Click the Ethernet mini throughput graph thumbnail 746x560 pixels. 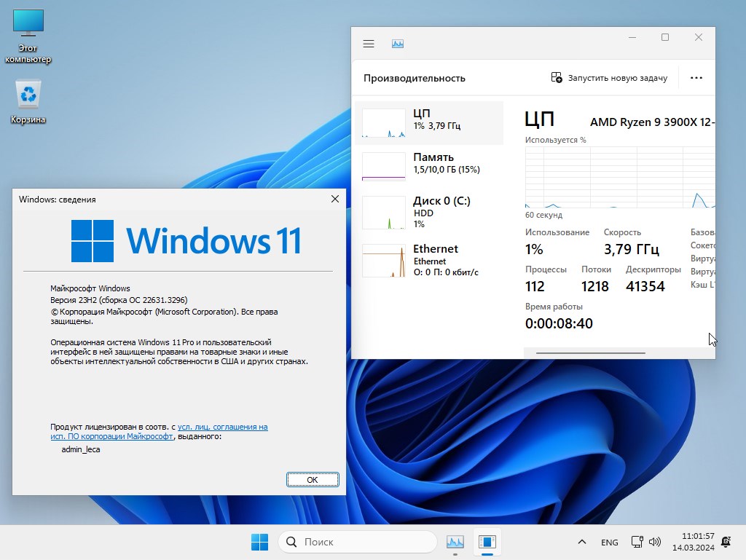coord(383,261)
